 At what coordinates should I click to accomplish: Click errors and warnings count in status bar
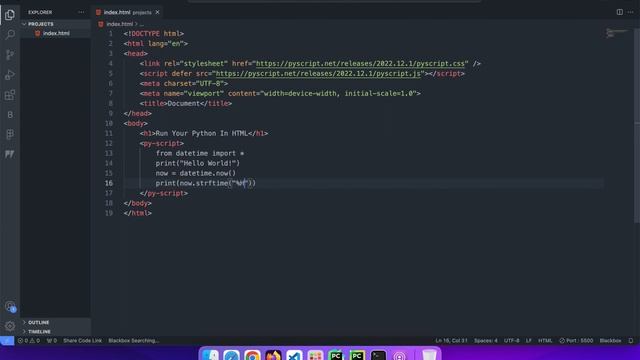(x=29, y=340)
